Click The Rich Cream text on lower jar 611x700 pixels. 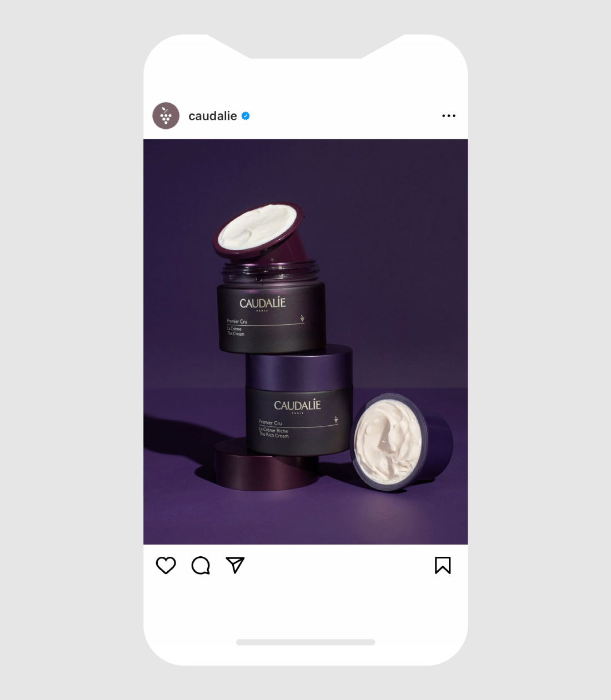point(274,436)
